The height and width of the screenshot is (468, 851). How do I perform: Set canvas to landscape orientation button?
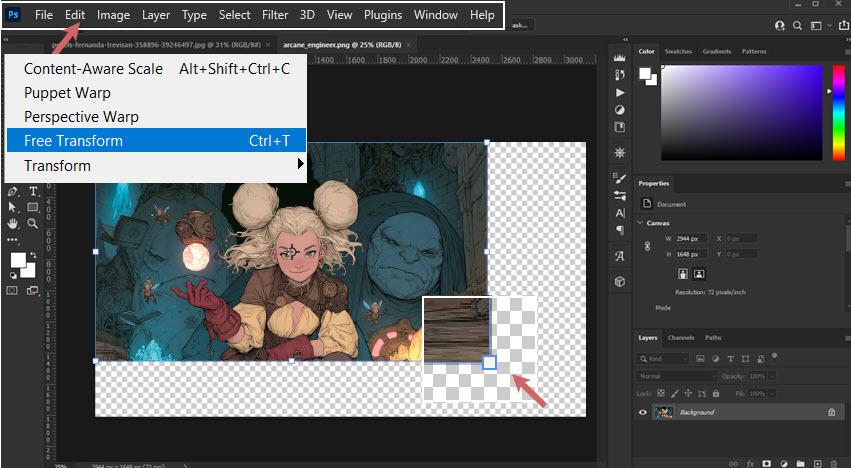pos(699,274)
